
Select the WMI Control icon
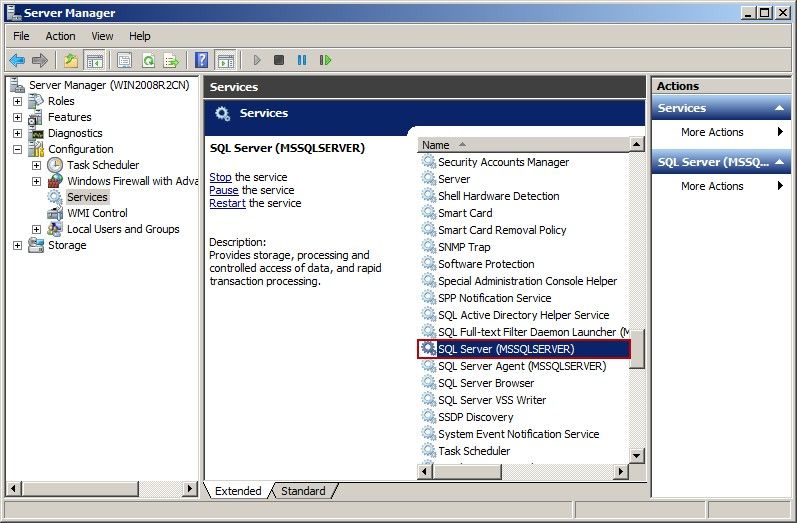click(x=55, y=213)
